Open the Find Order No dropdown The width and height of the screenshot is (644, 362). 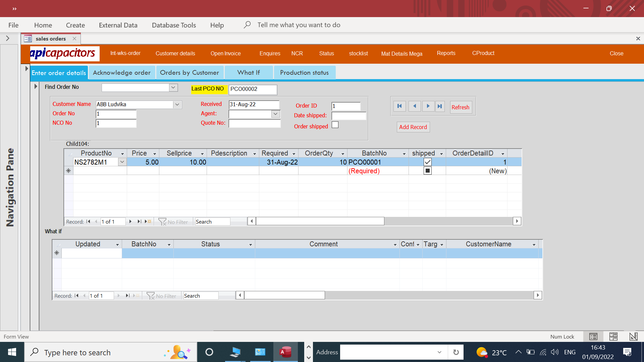pyautogui.click(x=173, y=87)
